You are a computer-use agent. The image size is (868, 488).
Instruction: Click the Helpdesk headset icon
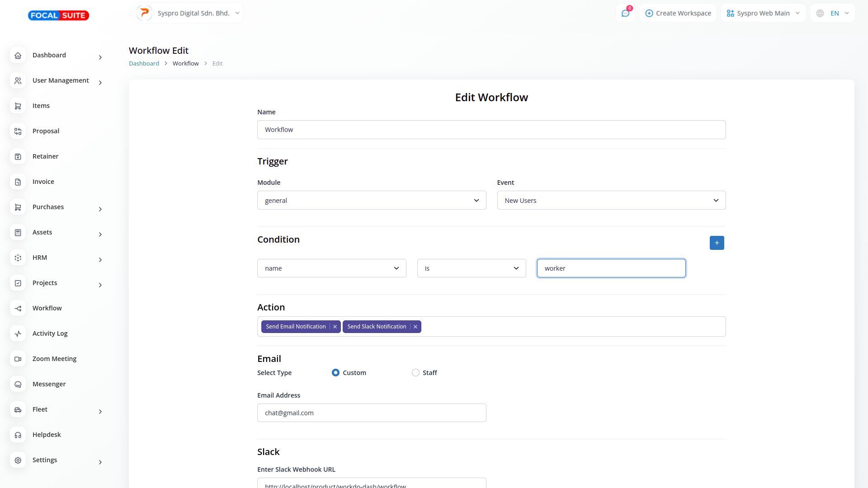point(18,435)
